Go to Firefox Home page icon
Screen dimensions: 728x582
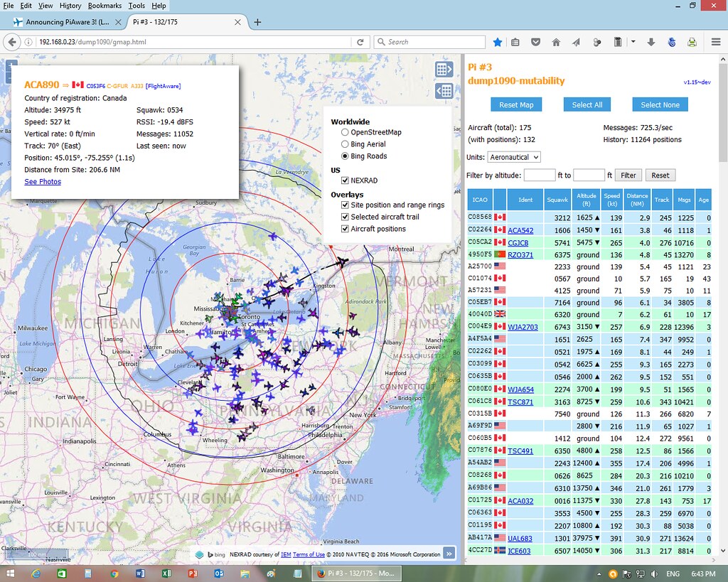tap(556, 42)
